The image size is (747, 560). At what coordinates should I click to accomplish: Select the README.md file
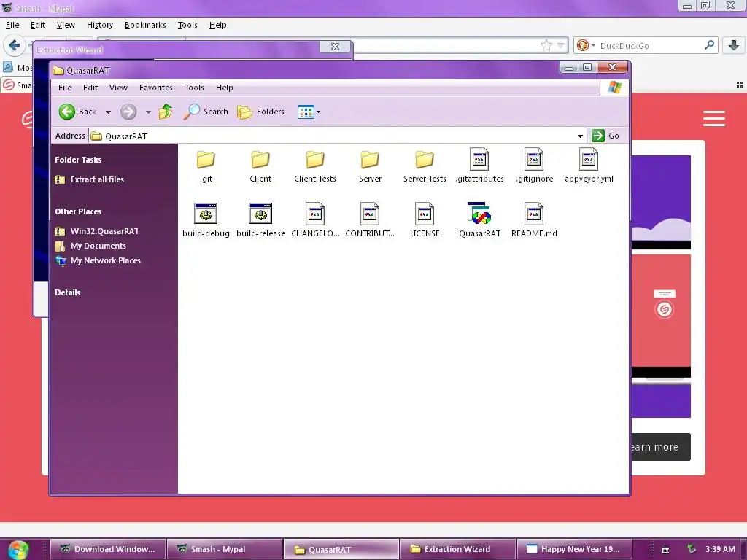pos(534,220)
